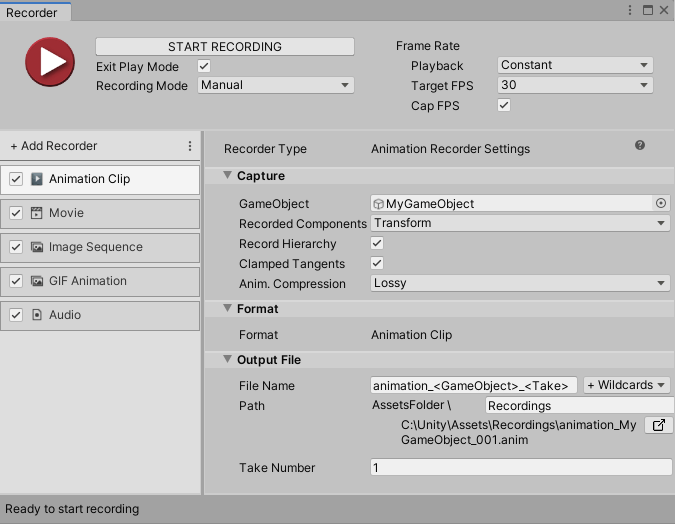Toggle the Clamped Tangents checkbox
This screenshot has height=524, width=675.
click(x=377, y=263)
